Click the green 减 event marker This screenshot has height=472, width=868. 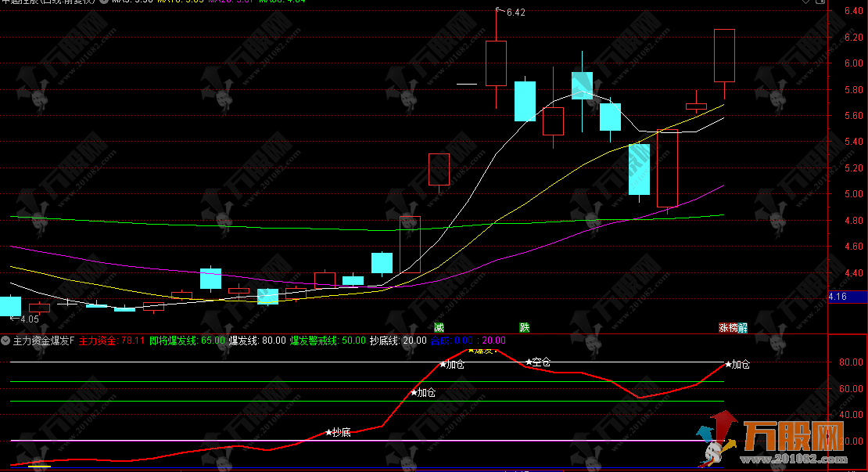click(x=439, y=327)
